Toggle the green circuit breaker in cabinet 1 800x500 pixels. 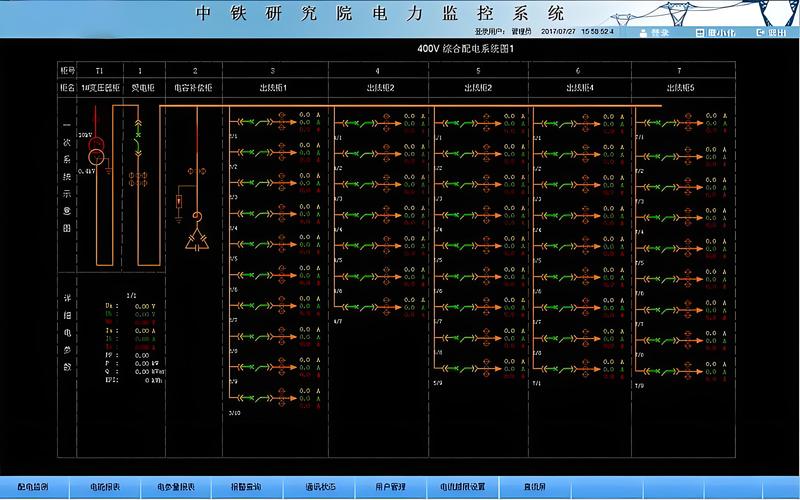[139, 133]
